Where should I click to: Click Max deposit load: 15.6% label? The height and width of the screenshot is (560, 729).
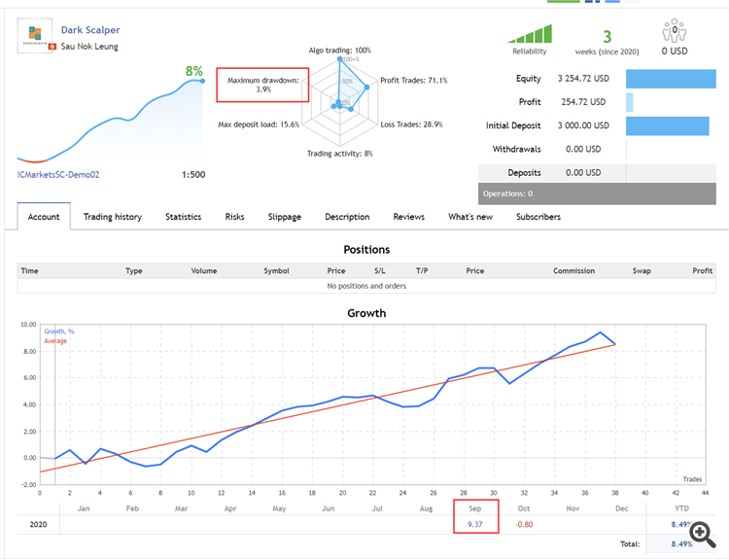coord(259,124)
